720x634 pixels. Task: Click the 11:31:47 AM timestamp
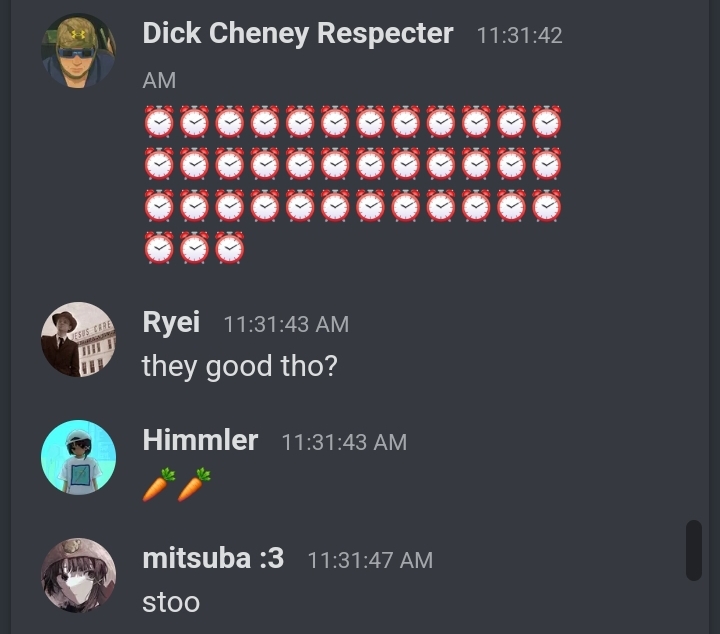[370, 560]
